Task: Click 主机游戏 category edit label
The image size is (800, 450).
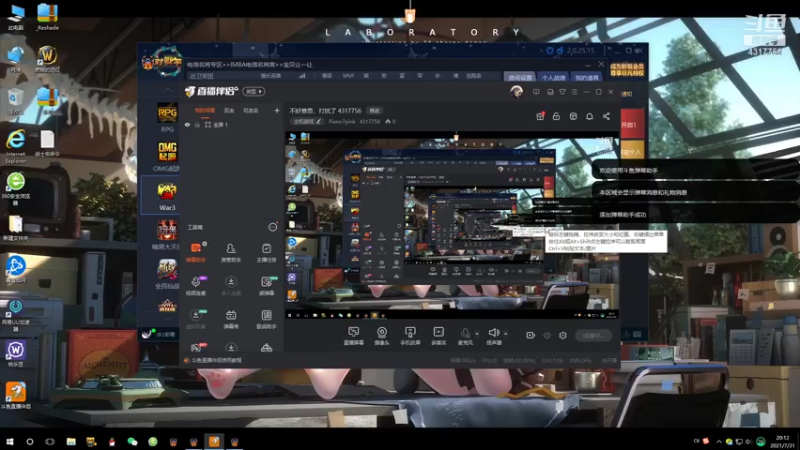Action: click(x=307, y=121)
